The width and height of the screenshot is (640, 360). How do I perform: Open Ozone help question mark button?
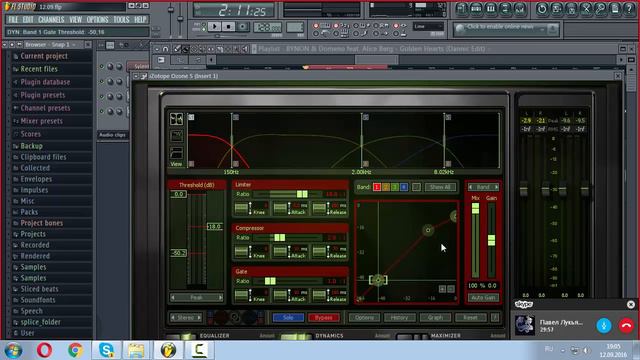pyautogui.click(x=495, y=317)
